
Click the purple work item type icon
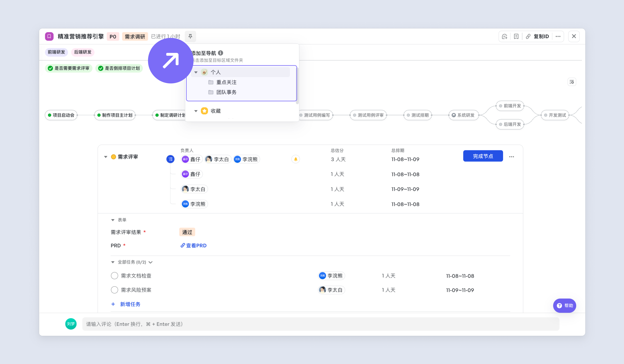pos(49,36)
